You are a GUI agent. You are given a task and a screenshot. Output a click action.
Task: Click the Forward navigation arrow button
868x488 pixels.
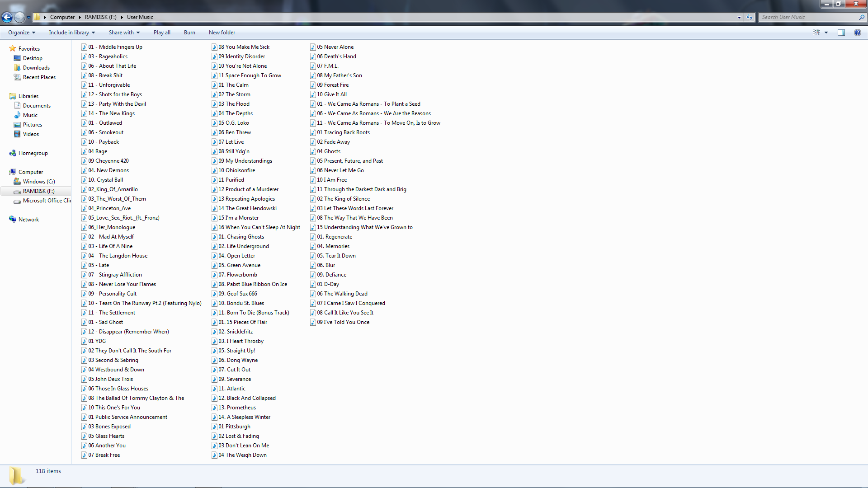pyautogui.click(x=19, y=17)
